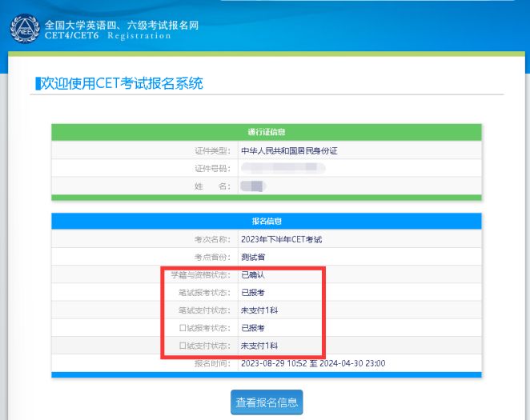Click the blurred 姓名 value
The width and height of the screenshot is (530, 420).
coord(253,186)
